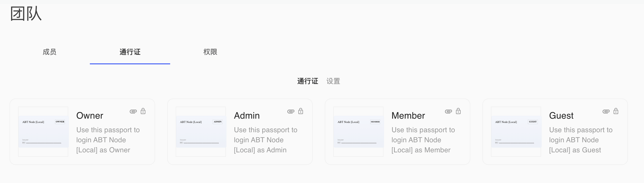Screen dimensions: 644x183
Task: Click the link icon on Guest passport
Action: pos(606,111)
